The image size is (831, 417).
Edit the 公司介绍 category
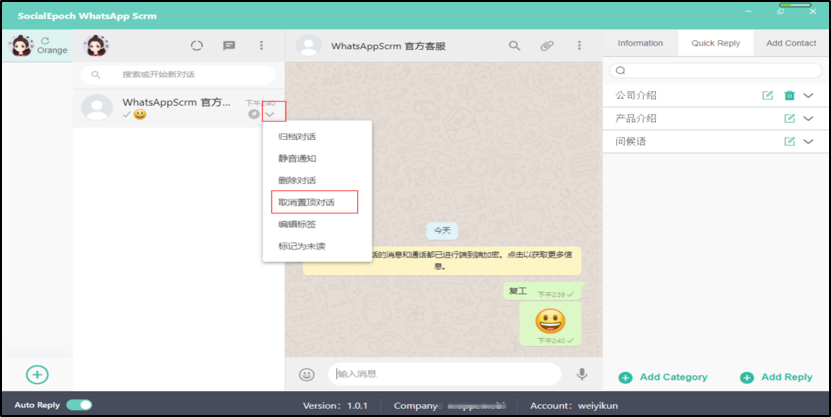767,95
